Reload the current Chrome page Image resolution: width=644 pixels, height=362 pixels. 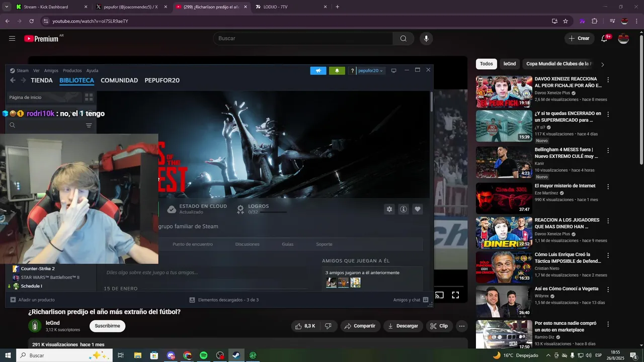coord(32,21)
